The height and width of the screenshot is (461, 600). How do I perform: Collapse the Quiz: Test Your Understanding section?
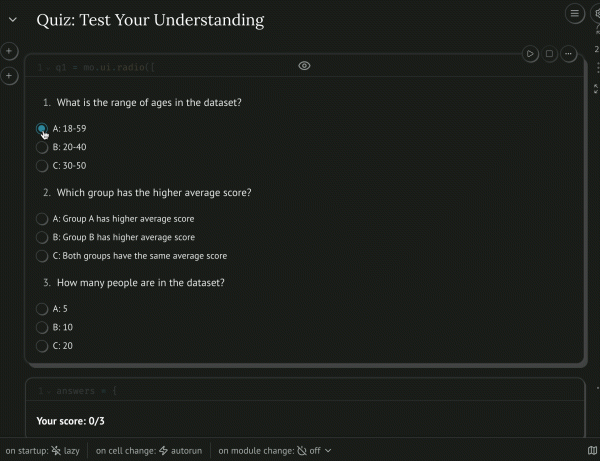13,20
